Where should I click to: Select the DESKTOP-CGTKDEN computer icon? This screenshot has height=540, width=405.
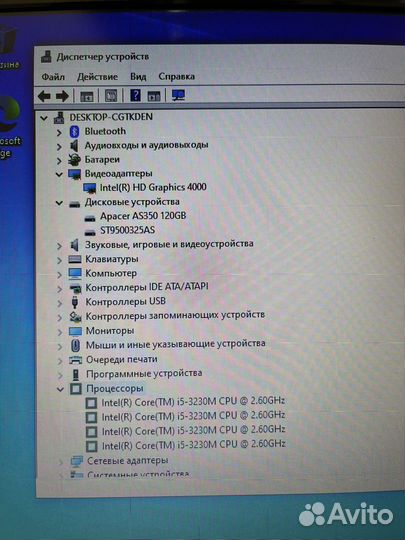59,117
